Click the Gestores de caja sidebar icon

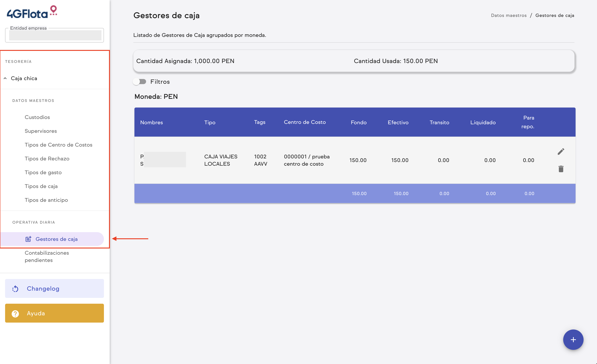point(28,239)
